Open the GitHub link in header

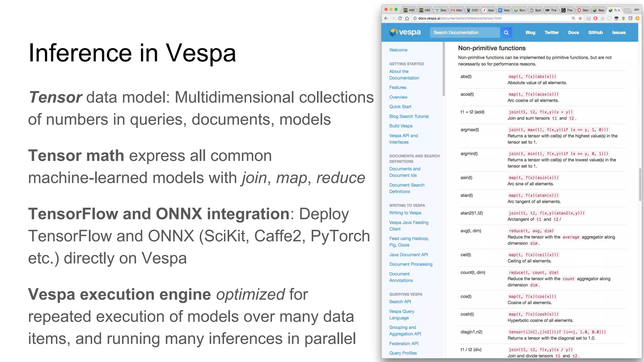(595, 32)
